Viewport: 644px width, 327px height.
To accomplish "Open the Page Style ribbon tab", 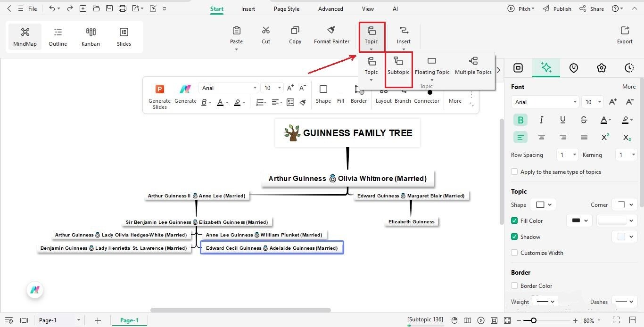I will coord(287,9).
